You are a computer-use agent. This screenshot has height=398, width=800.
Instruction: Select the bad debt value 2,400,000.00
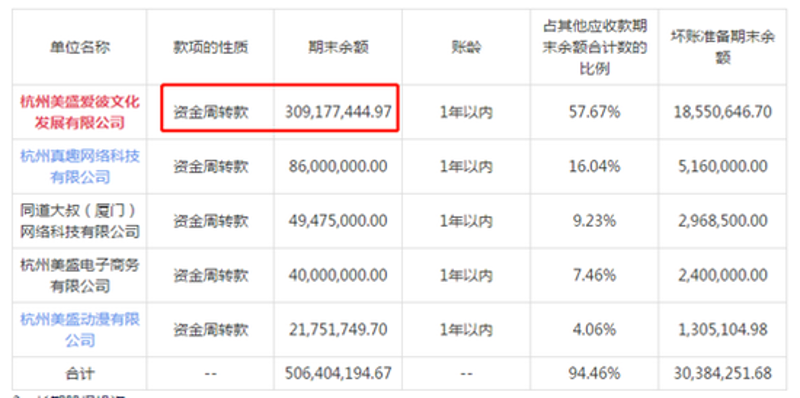(722, 275)
